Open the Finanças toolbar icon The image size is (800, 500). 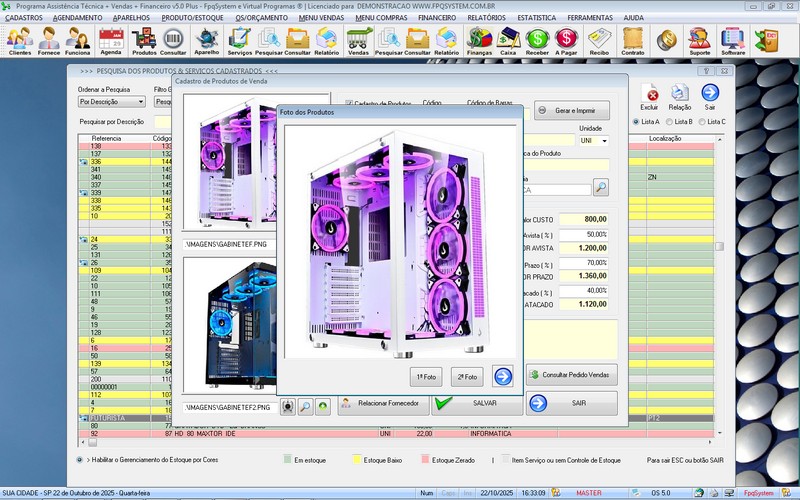[x=479, y=41]
